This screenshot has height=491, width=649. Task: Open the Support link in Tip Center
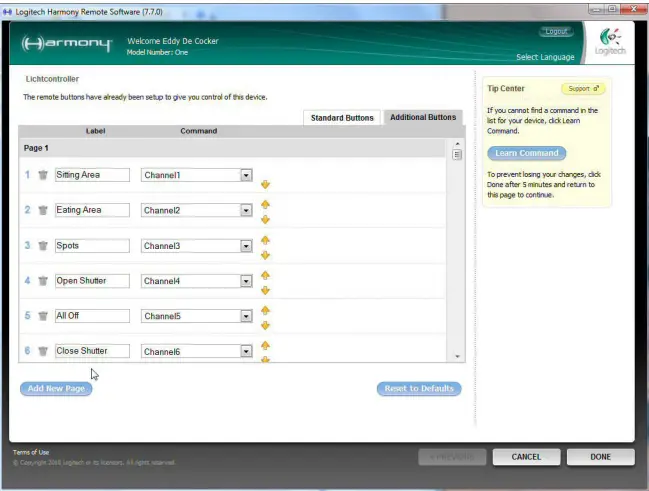583,89
